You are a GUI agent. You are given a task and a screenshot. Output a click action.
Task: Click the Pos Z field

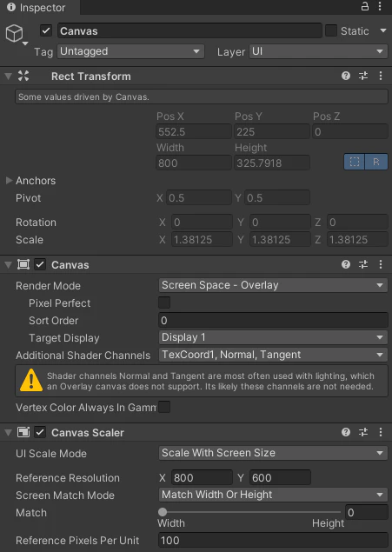350,131
